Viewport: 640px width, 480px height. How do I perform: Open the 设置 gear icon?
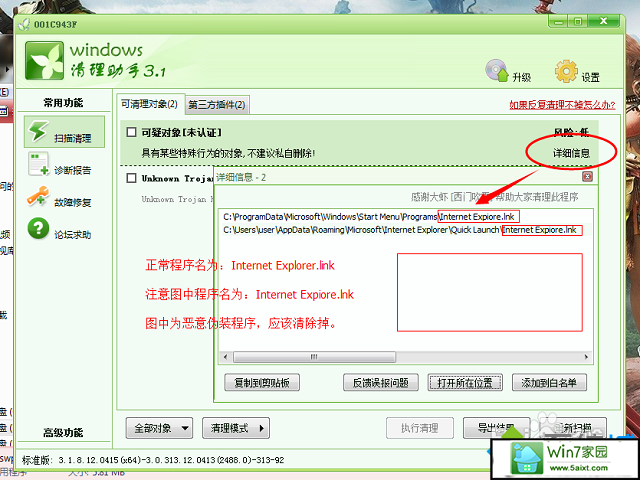click(x=566, y=71)
